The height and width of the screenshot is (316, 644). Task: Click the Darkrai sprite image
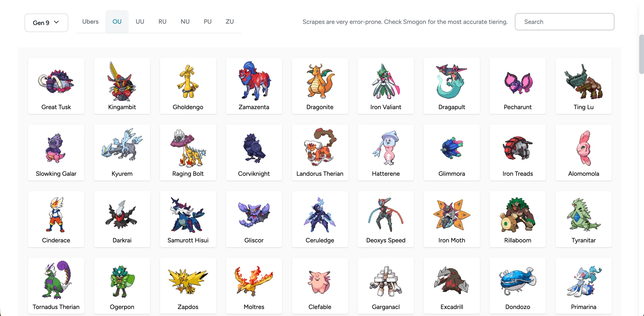click(x=122, y=215)
